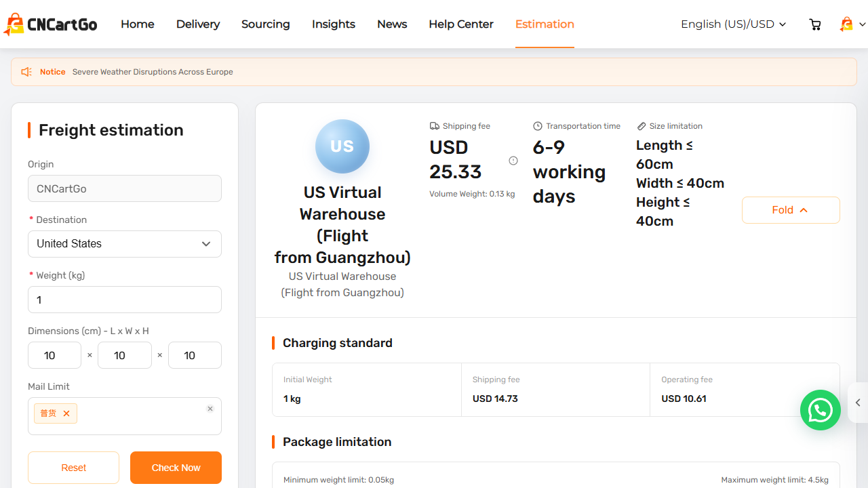Click the 1 kg initial weight value
This screenshot has height=488, width=868.
point(292,399)
